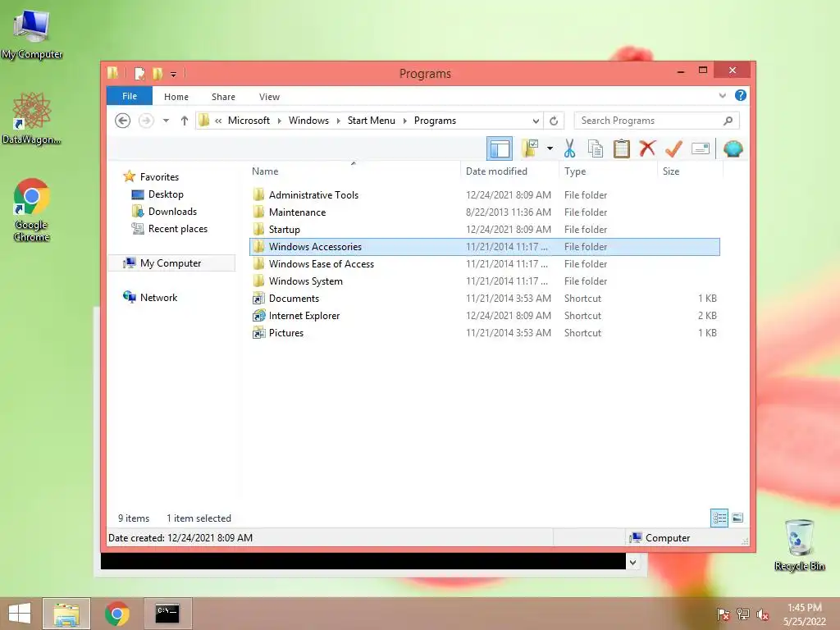Open the Customize Quick Access Toolbar dropdown
The width and height of the screenshot is (840, 630).
click(174, 74)
